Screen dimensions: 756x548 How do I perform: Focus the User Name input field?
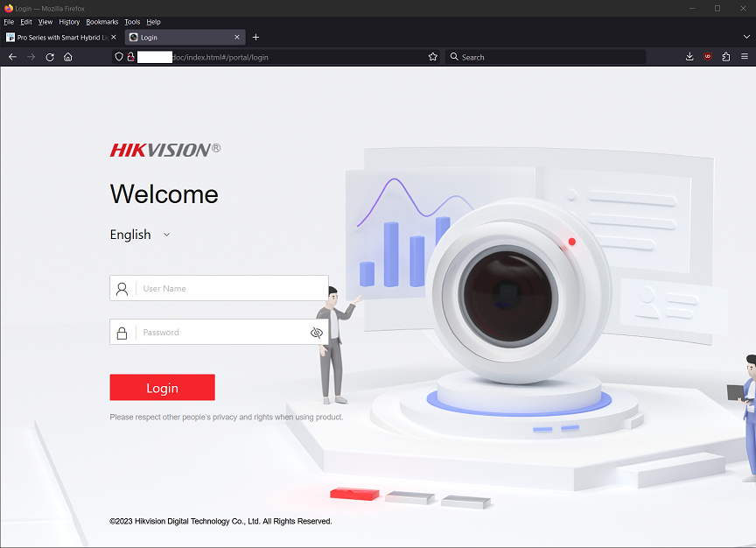tap(219, 288)
